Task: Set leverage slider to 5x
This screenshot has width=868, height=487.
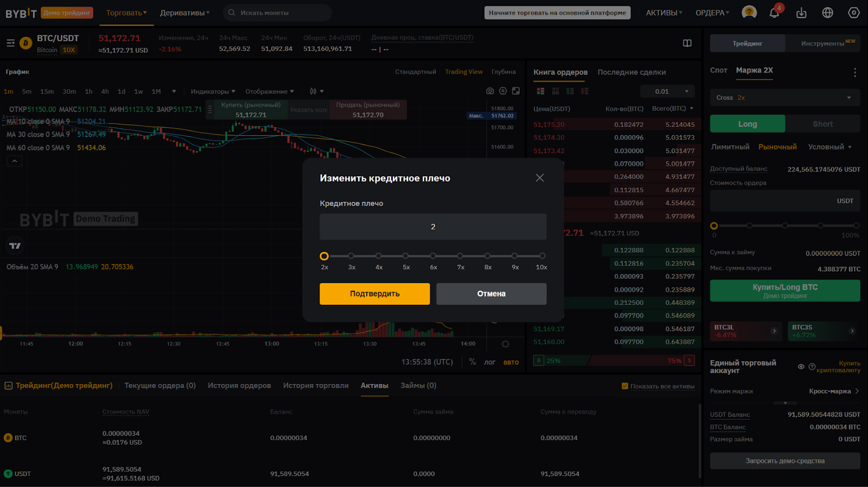Action: click(x=406, y=256)
